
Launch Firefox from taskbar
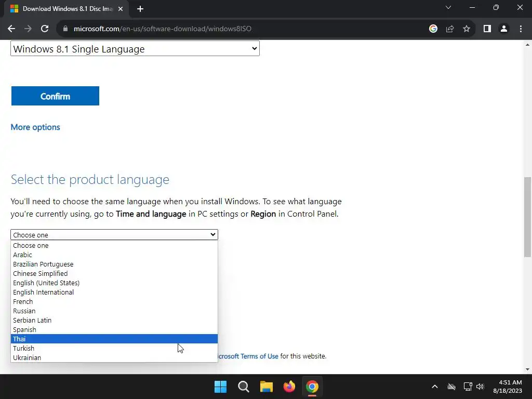tap(289, 387)
